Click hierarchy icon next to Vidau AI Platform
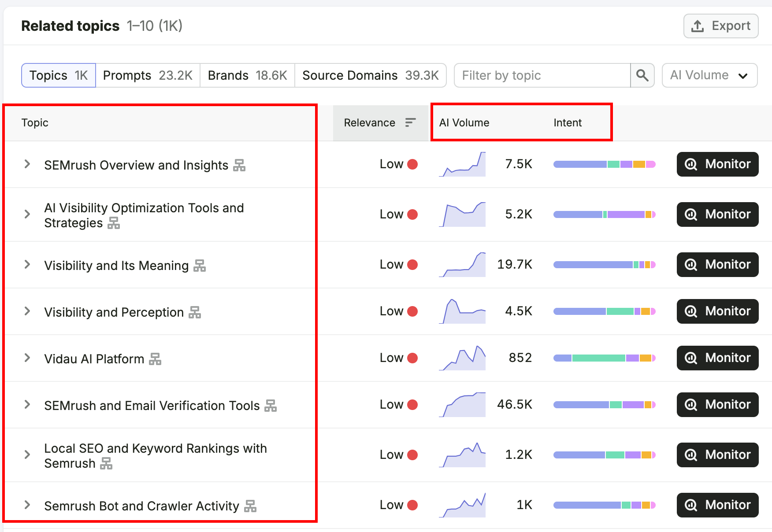772x532 pixels. point(155,359)
